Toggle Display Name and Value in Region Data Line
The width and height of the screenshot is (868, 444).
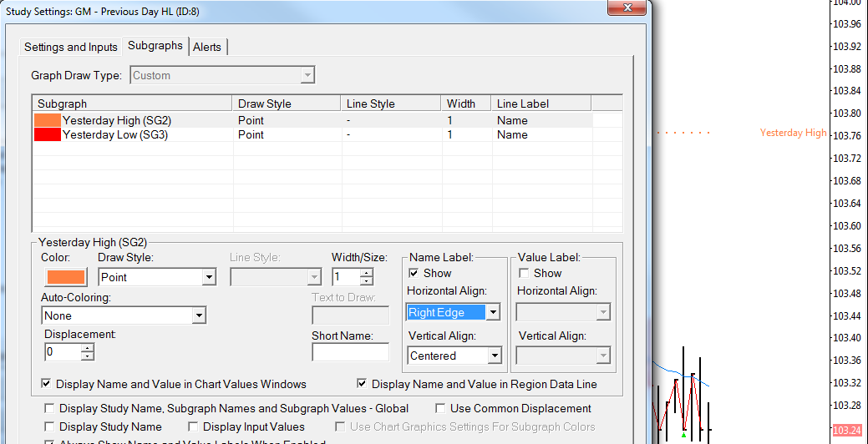coord(362,384)
